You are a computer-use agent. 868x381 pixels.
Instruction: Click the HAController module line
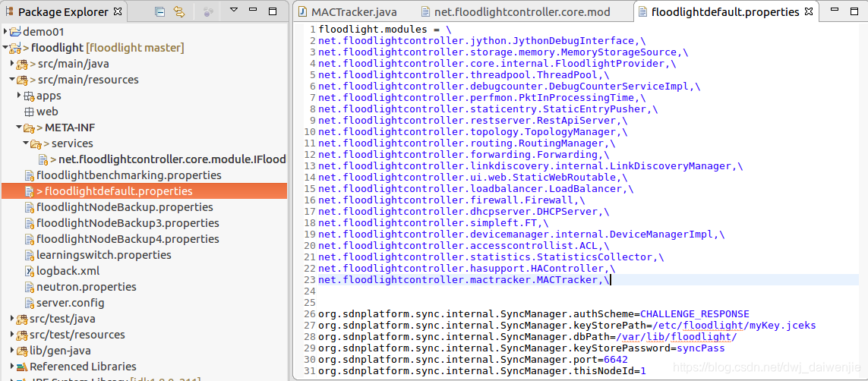pyautogui.click(x=467, y=268)
